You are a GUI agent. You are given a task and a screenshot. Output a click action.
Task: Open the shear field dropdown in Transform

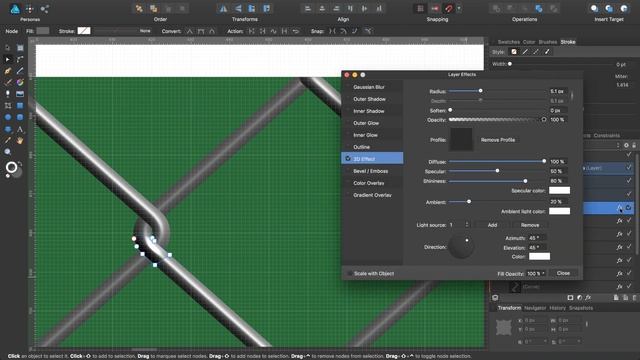[578, 341]
